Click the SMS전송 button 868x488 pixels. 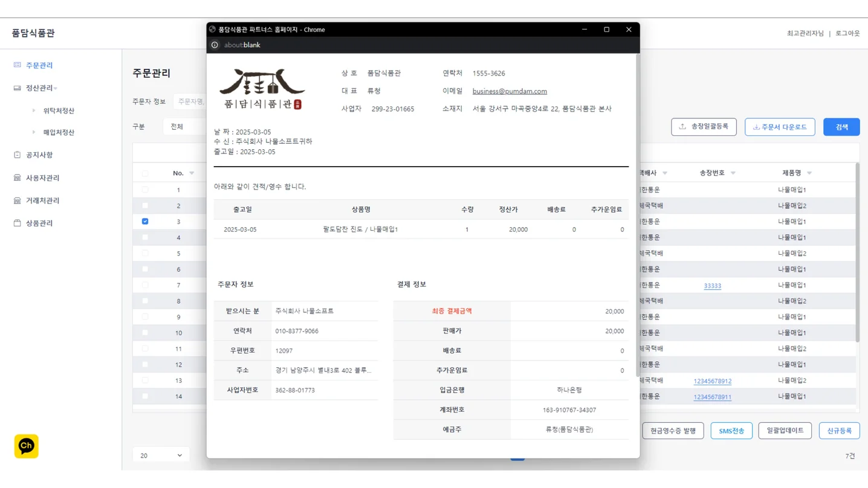[731, 431]
